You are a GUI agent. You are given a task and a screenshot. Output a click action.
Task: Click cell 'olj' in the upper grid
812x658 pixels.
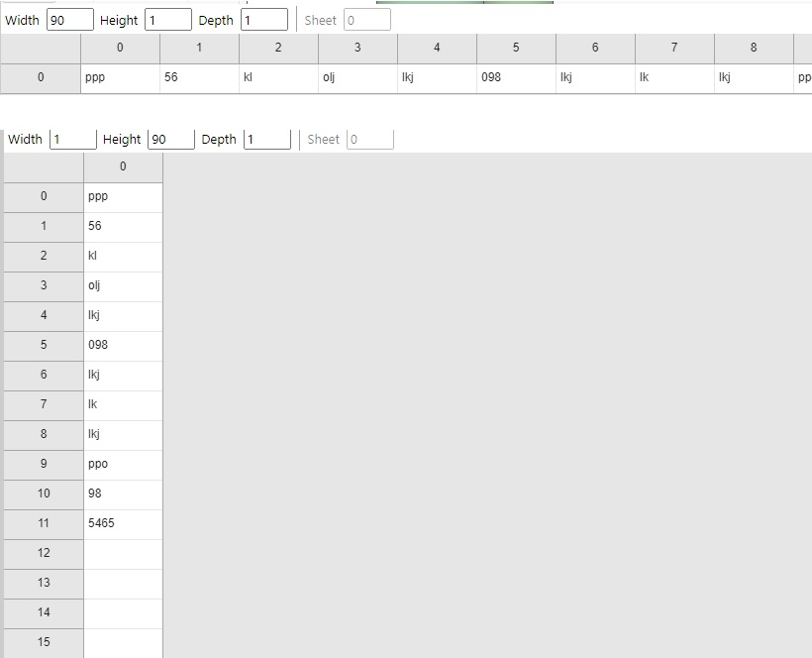click(357, 78)
